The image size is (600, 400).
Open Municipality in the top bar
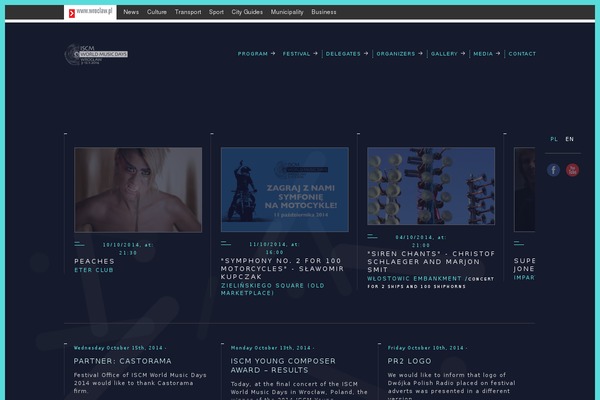point(287,12)
